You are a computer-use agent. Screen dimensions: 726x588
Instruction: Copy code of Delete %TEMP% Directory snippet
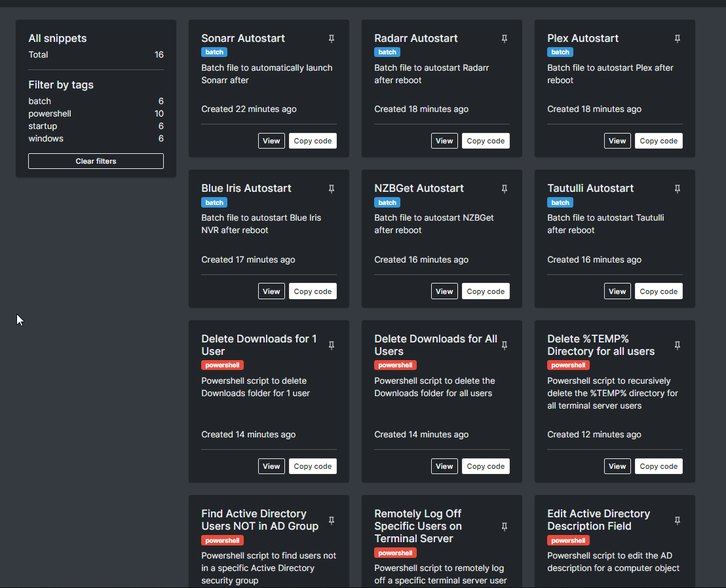(659, 466)
